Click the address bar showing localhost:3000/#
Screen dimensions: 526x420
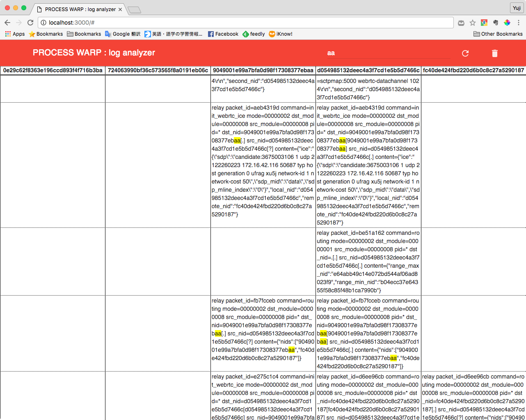[x=246, y=23]
